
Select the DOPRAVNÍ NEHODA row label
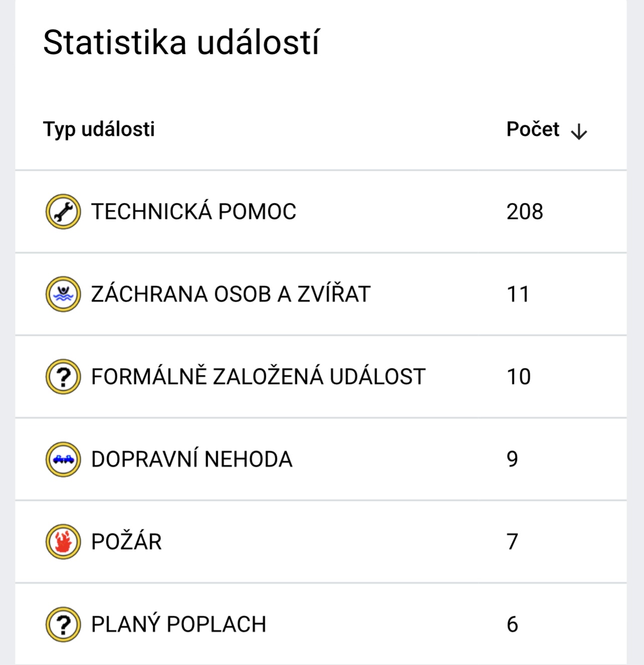click(192, 459)
